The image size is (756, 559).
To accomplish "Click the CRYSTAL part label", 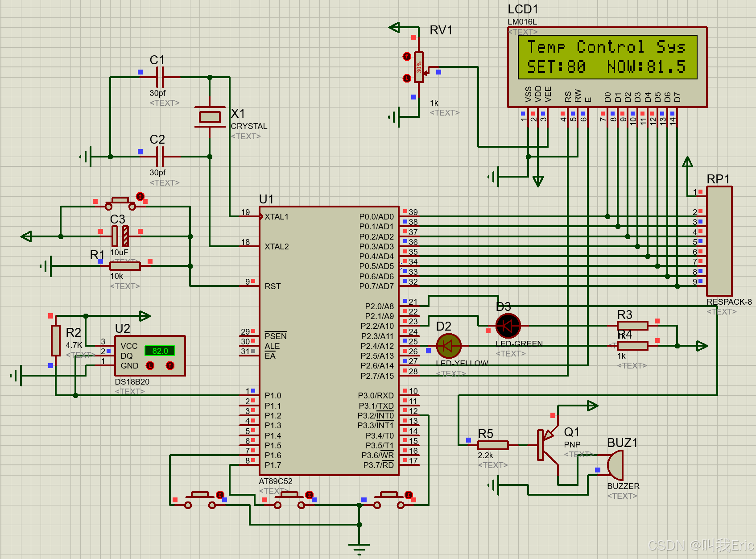I will tap(249, 126).
